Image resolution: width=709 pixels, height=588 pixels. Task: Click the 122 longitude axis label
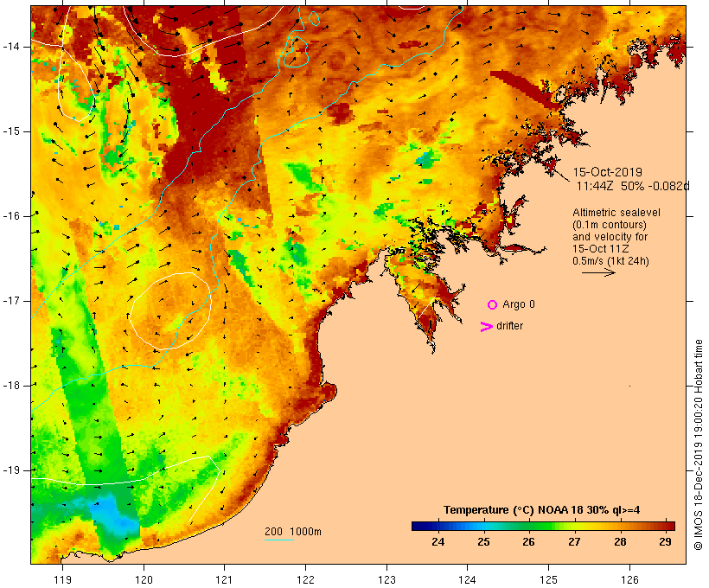[306, 579]
